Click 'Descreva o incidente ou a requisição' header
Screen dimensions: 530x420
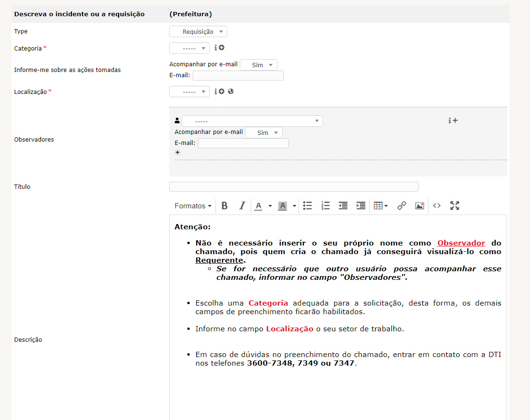tap(80, 14)
